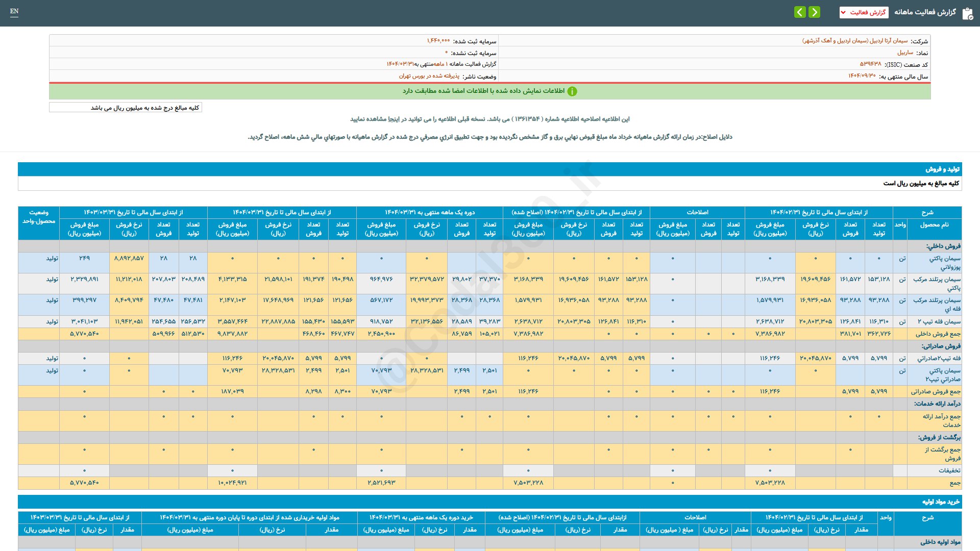Open the 'اینجا' link to view previous notice

click(394, 119)
